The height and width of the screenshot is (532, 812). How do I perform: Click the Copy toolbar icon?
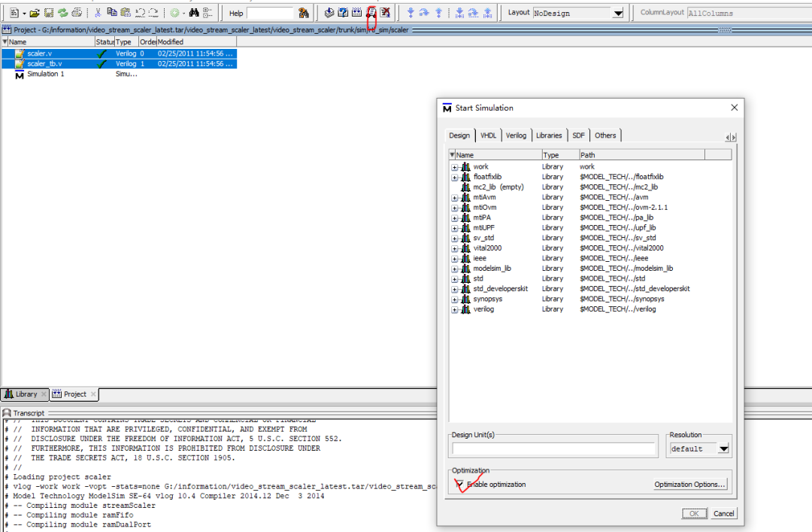point(112,13)
